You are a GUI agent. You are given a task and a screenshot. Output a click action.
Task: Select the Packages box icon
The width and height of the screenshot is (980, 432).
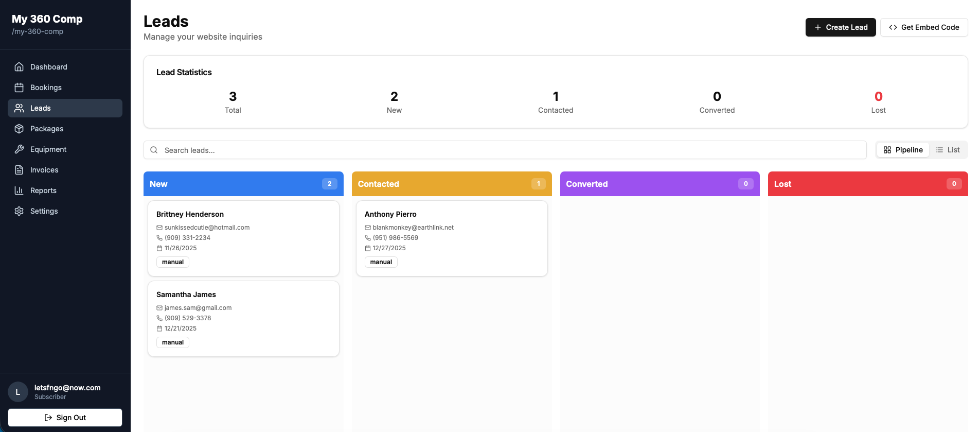click(19, 129)
